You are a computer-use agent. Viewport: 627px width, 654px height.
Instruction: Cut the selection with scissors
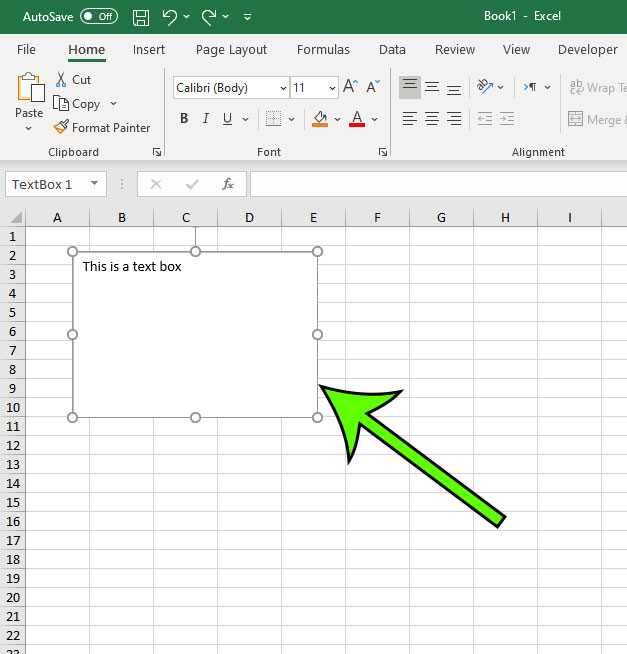coord(73,79)
